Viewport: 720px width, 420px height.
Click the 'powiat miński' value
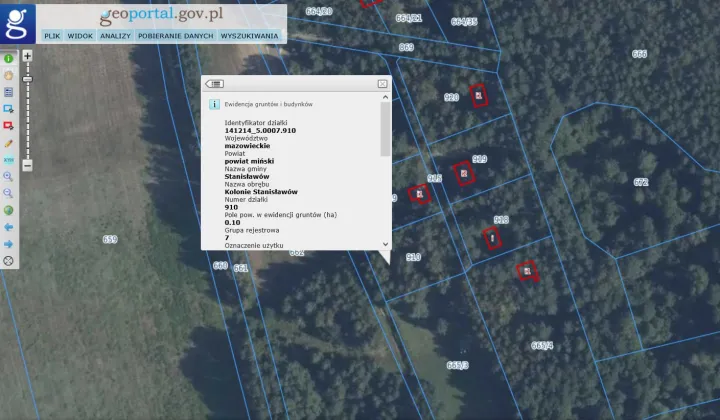point(249,161)
